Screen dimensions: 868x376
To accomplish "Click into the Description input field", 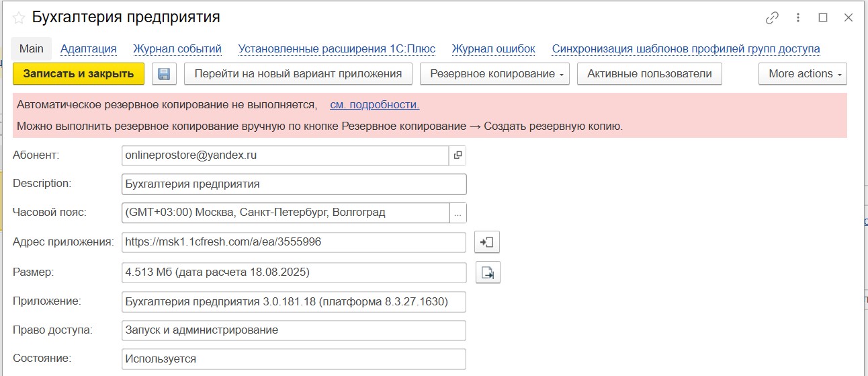I will click(294, 184).
